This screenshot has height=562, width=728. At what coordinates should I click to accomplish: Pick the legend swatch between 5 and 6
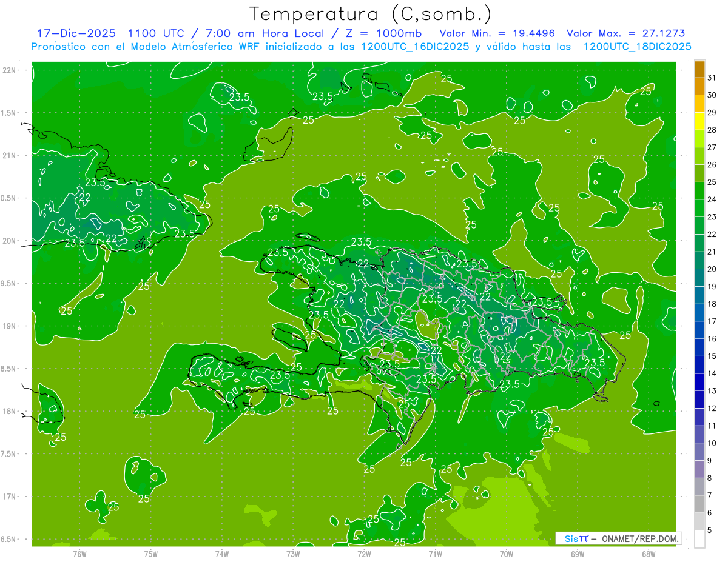pyautogui.click(x=699, y=521)
